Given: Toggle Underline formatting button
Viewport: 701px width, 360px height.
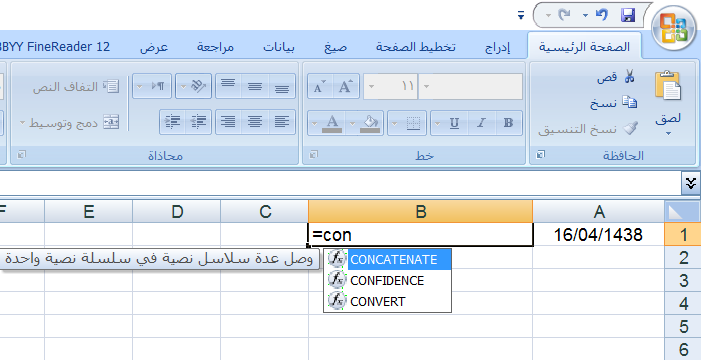Looking at the screenshot, I should (x=454, y=123).
